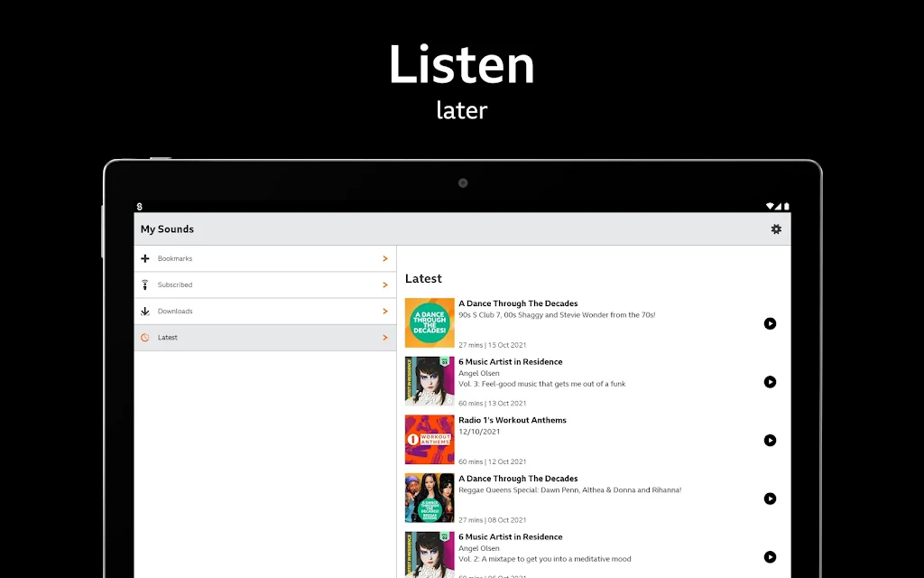Expand Bookmarks using its orange chevron

[385, 258]
